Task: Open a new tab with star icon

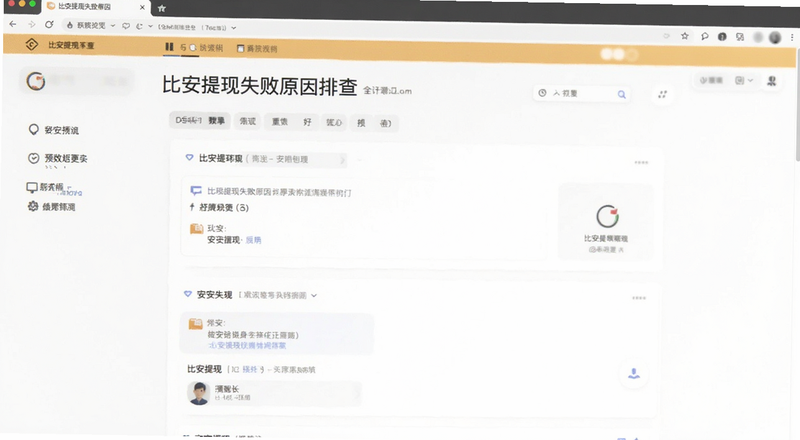Action: pos(162,8)
